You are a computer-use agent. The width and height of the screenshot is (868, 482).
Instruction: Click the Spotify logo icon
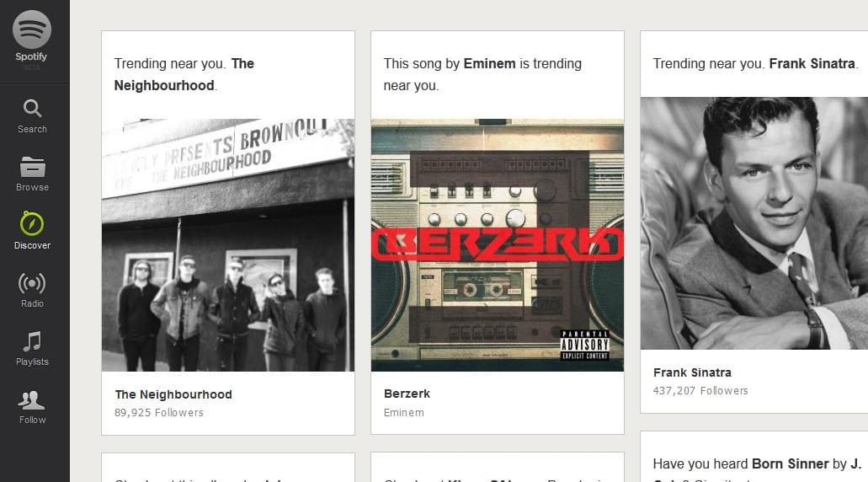(32, 29)
